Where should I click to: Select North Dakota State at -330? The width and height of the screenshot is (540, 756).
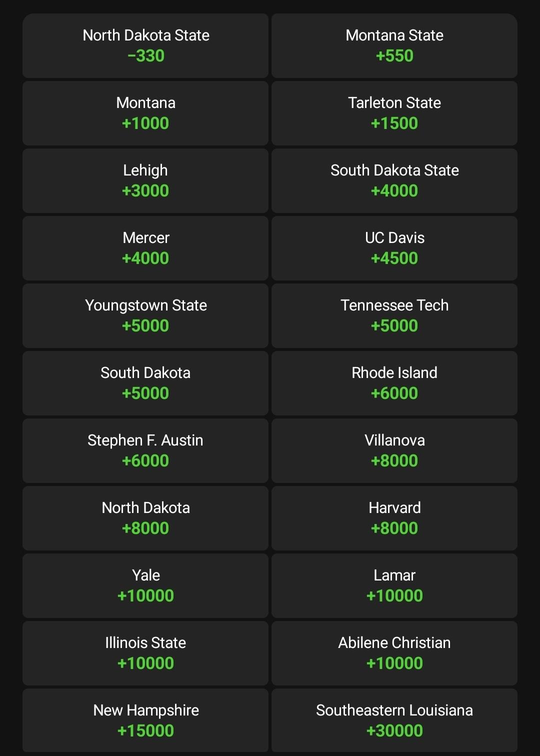click(145, 45)
